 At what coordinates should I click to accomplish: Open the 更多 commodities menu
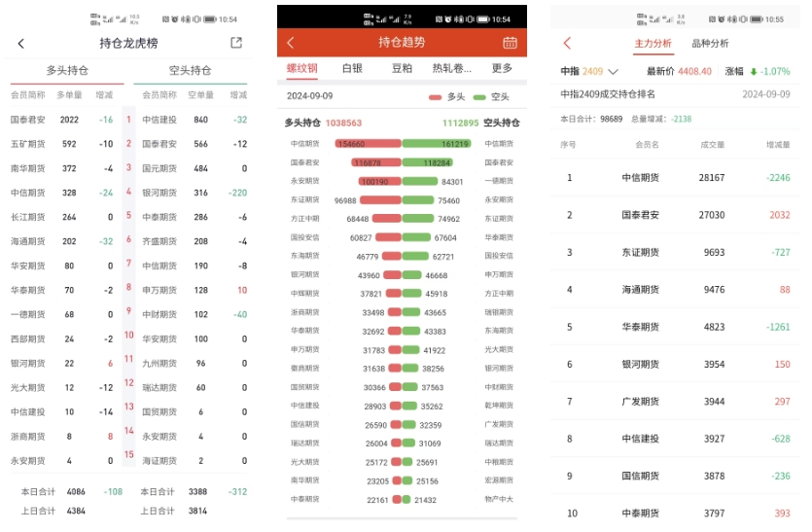(502, 68)
